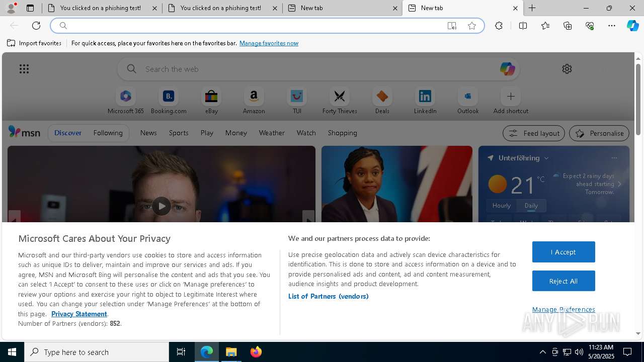Open the Extensions puzzle icon
Viewport: 644px width, 362px height.
[x=499, y=26]
